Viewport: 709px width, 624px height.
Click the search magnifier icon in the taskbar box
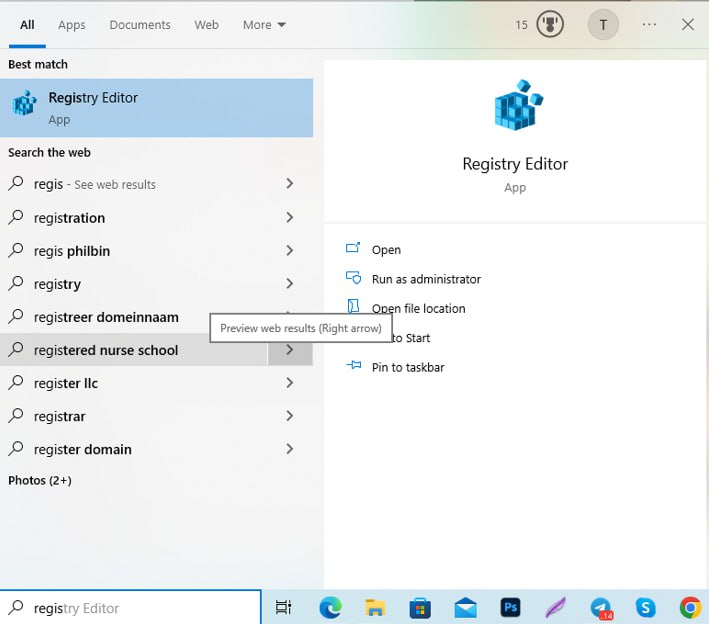[16, 607]
